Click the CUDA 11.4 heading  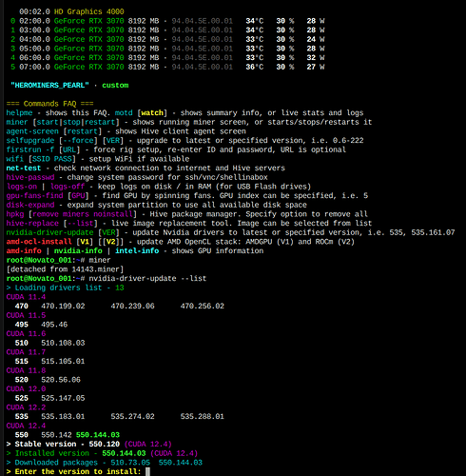(26, 297)
